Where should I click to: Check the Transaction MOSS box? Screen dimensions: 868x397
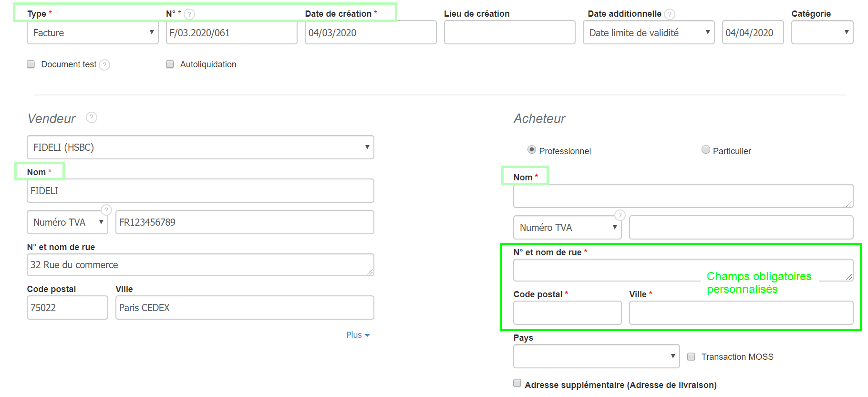coord(691,357)
